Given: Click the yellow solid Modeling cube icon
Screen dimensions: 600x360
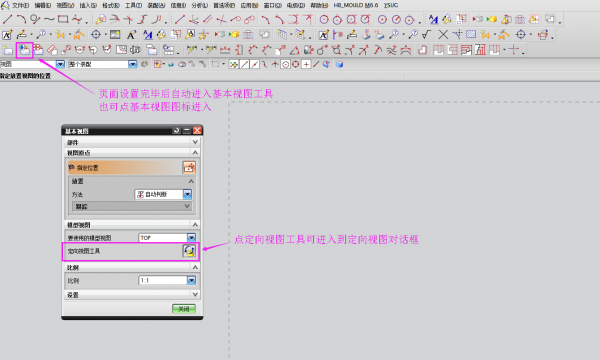Looking at the screenshot, I should [492, 19].
